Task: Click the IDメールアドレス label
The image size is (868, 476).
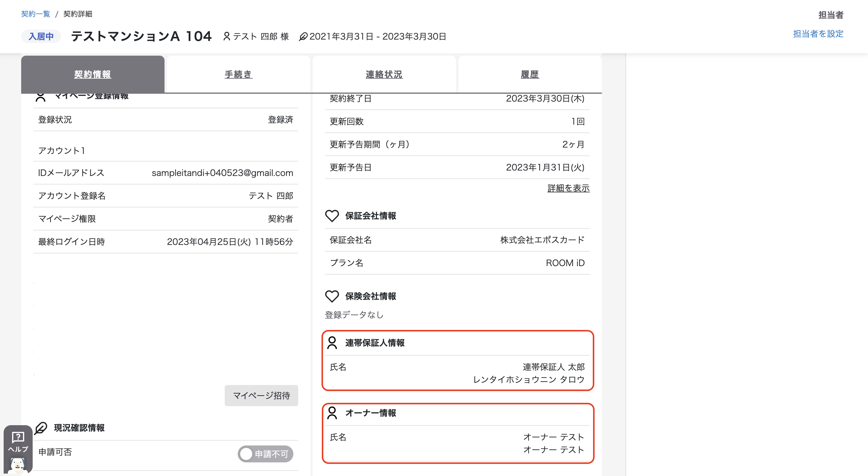Action: 71,173
